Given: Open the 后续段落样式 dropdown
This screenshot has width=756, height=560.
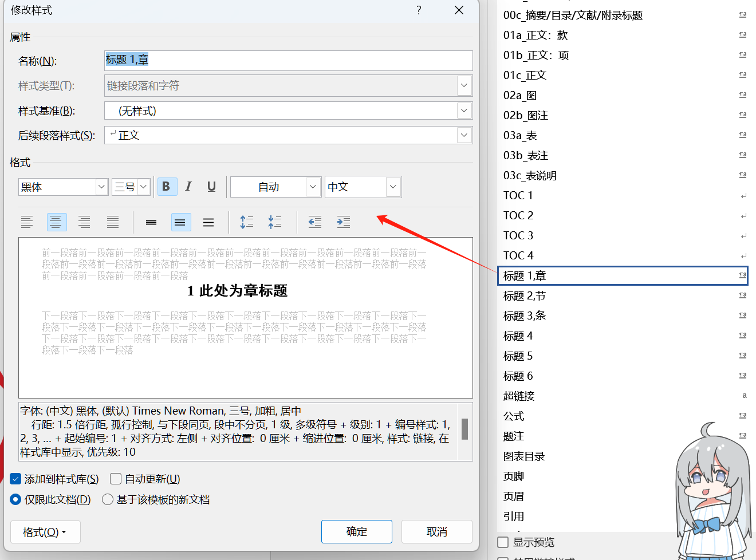Looking at the screenshot, I should (x=464, y=135).
